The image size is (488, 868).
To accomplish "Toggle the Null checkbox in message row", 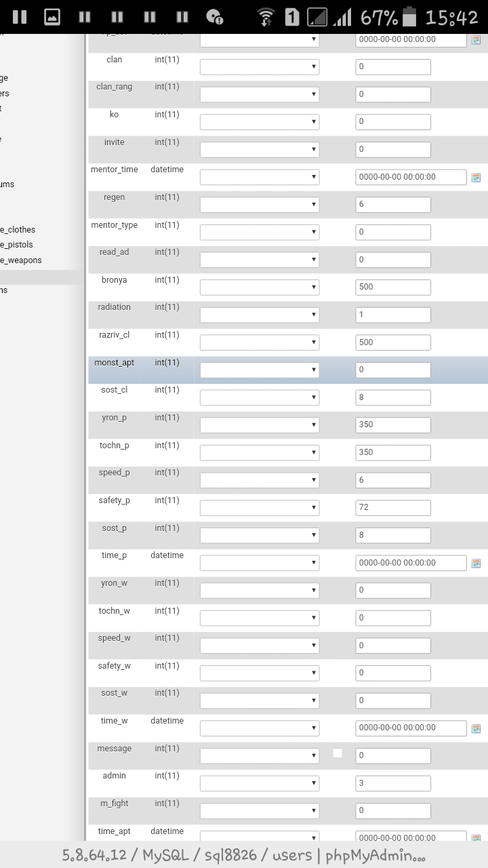I will tap(338, 753).
